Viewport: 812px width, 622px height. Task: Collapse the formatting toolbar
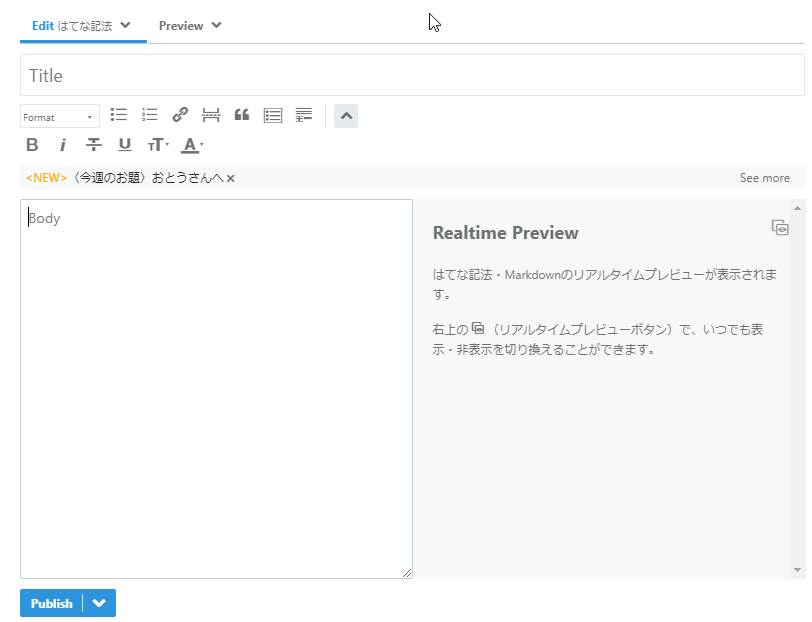click(x=345, y=115)
